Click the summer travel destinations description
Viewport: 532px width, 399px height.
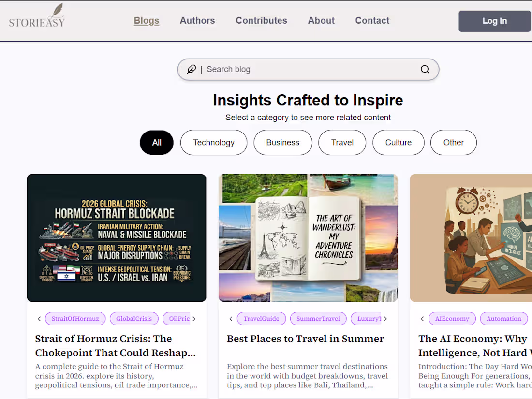(x=308, y=376)
